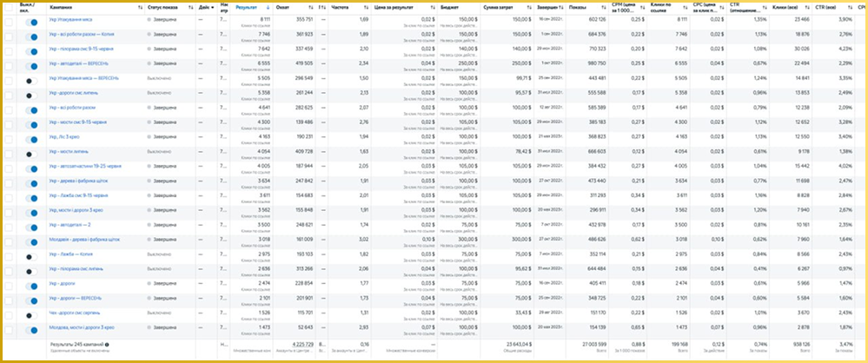868x363 pixels.
Task: Sort the CPC column via its arrows
Action: [x=722, y=8]
